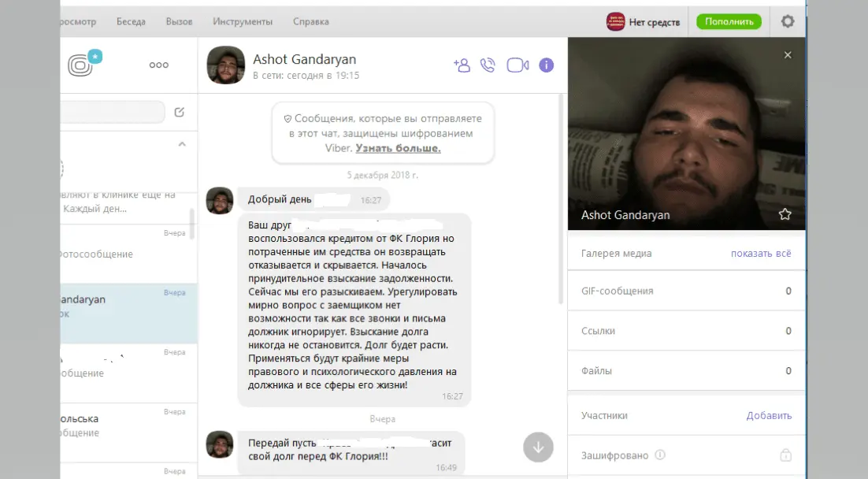Open the Вызов menu
Image resolution: width=868 pixels, height=479 pixels.
click(179, 21)
